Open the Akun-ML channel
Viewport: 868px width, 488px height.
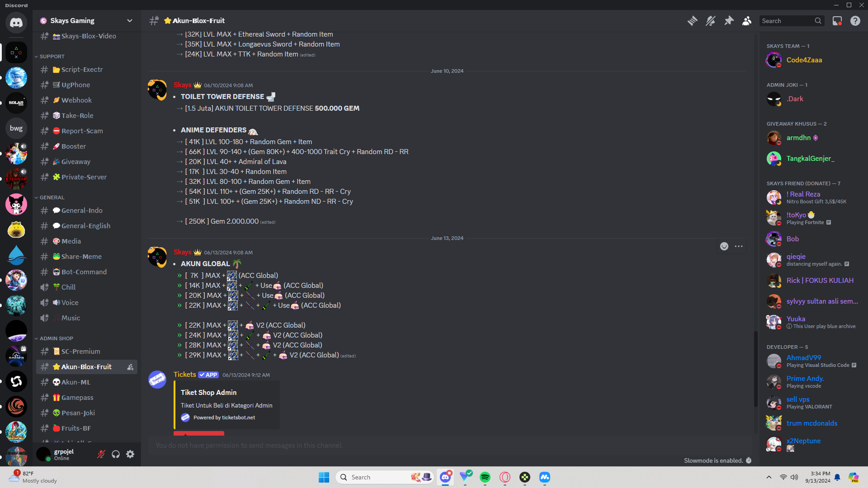click(x=87, y=382)
